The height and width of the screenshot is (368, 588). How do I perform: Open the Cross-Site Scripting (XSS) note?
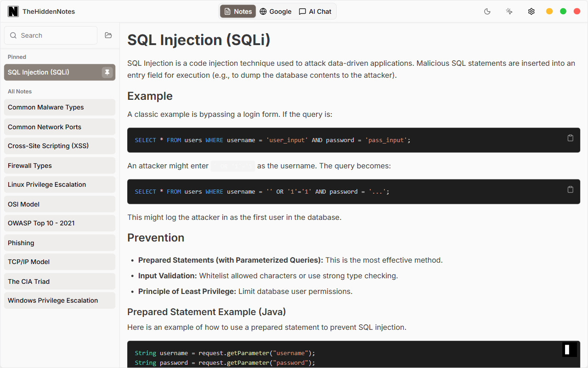(x=60, y=146)
